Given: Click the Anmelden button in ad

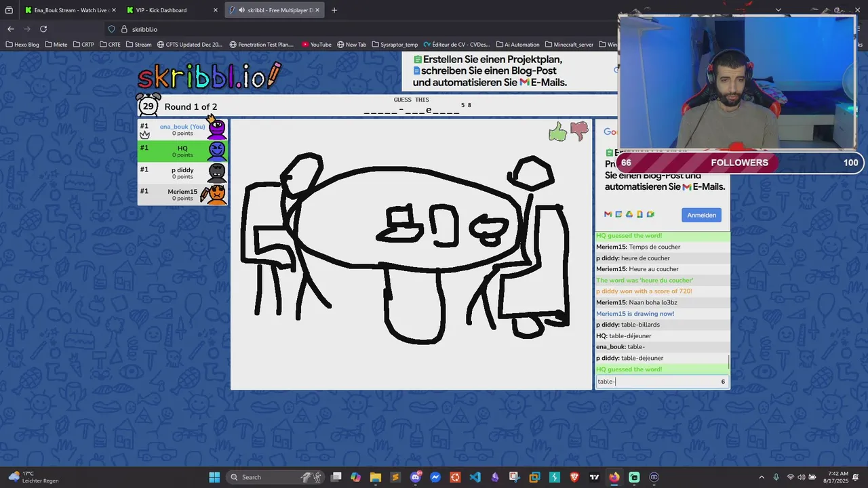Looking at the screenshot, I should (701, 215).
